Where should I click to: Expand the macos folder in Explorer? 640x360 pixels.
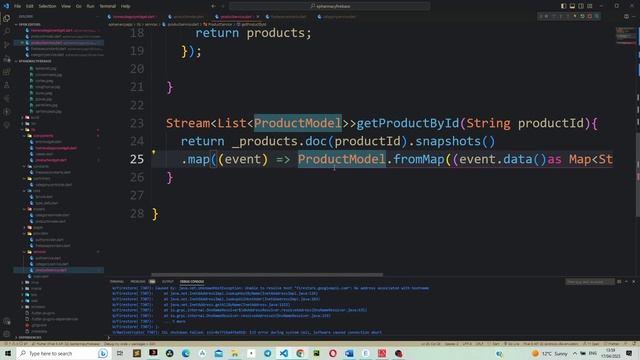(x=36, y=288)
